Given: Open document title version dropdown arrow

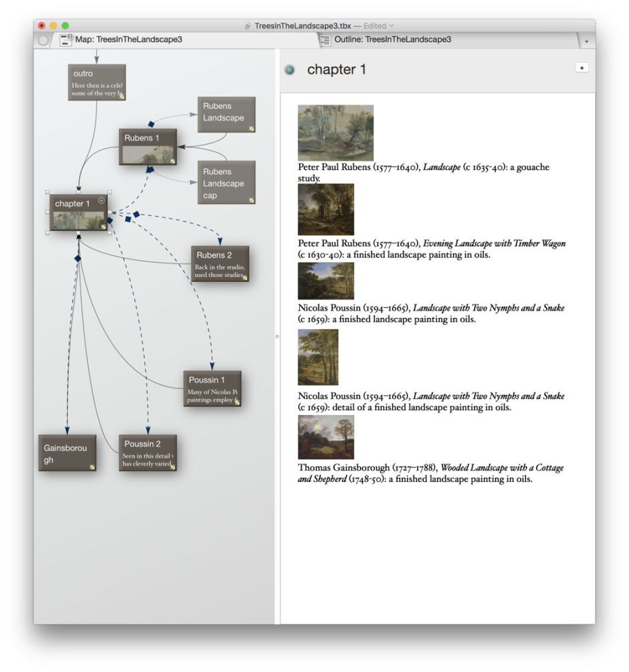Looking at the screenshot, I should click(x=391, y=25).
